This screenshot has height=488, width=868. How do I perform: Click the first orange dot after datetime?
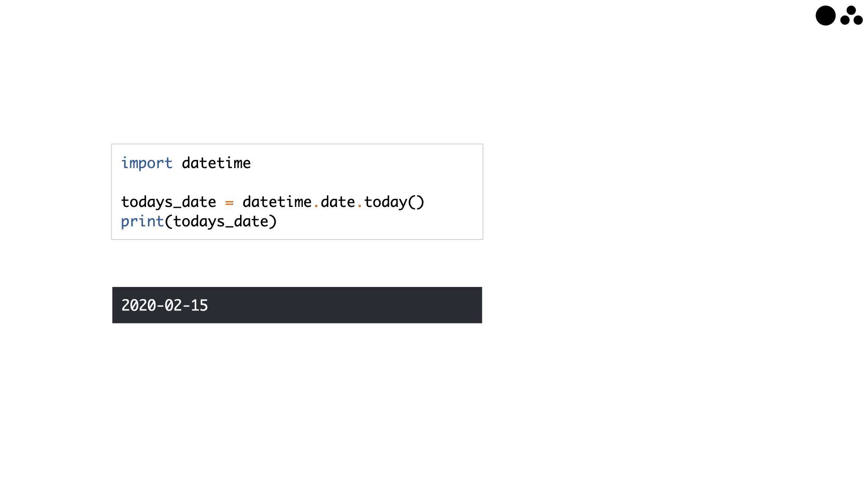coord(316,206)
